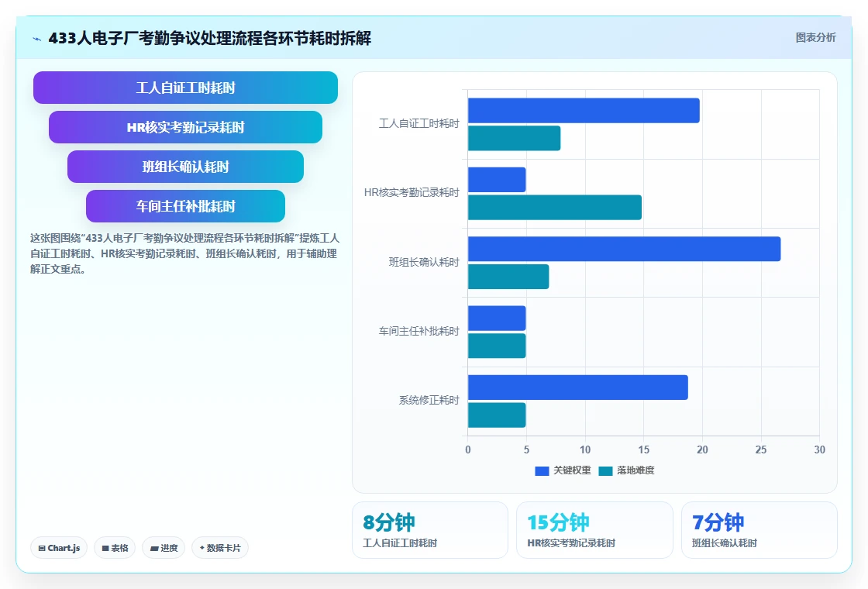Click blue 关键权重 bar for 工人自证工时耗时
Image resolution: width=868 pixels, height=589 pixels.
584,111
